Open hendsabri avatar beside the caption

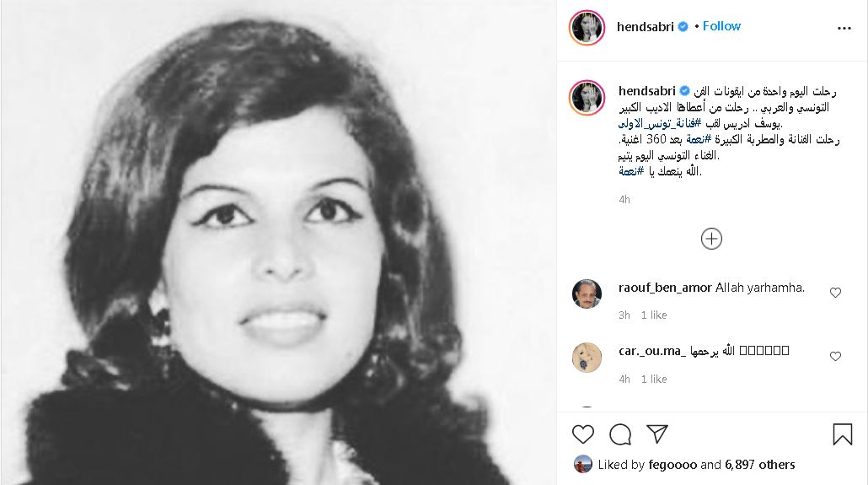click(587, 98)
